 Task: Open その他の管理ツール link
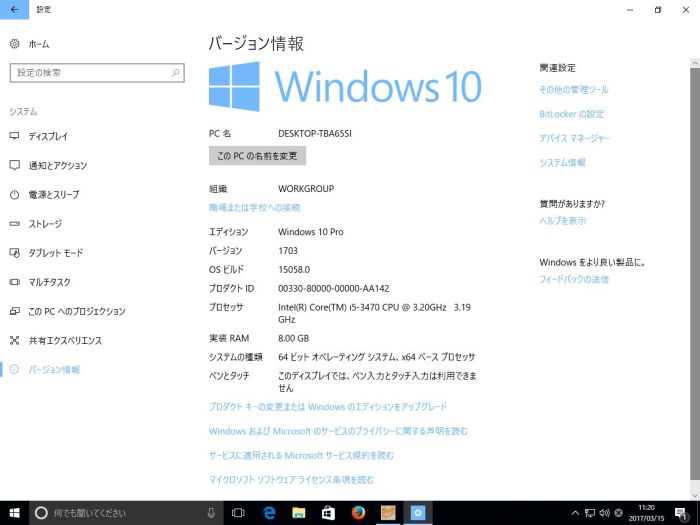[x=573, y=90]
